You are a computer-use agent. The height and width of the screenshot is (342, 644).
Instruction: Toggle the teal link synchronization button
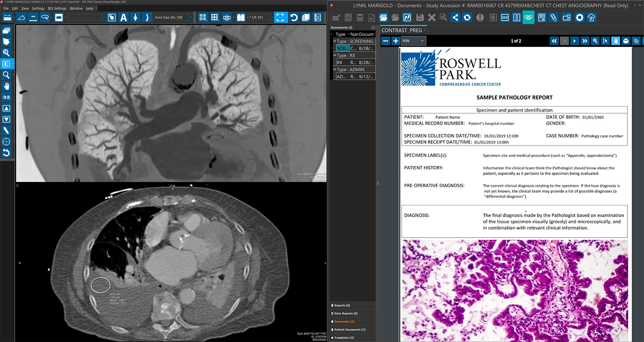point(529,18)
